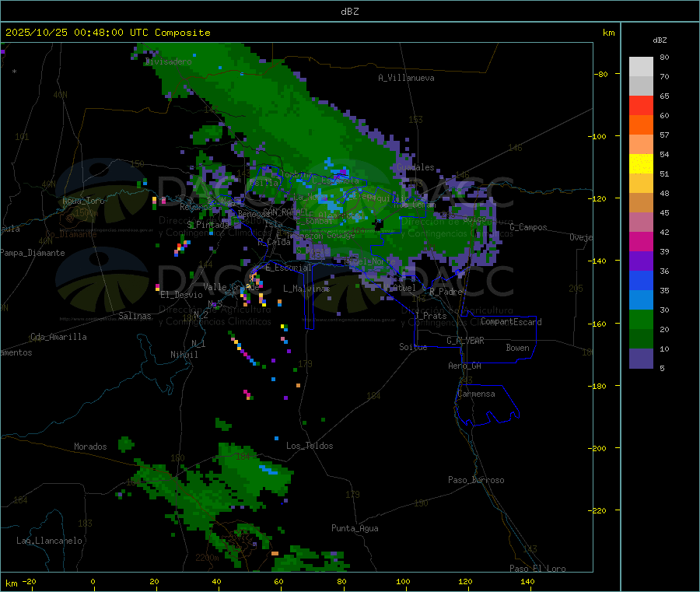Click the J_Prats location label

[430, 316]
